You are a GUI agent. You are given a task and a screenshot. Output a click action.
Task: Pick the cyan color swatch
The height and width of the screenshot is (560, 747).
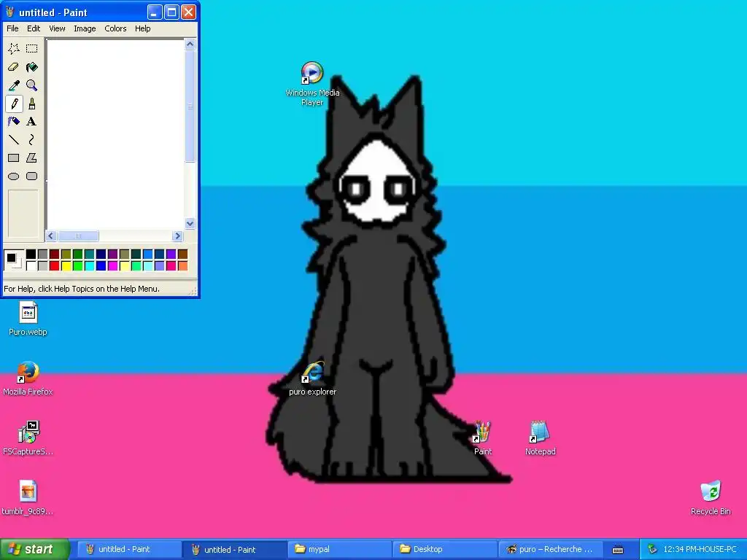(x=90, y=265)
